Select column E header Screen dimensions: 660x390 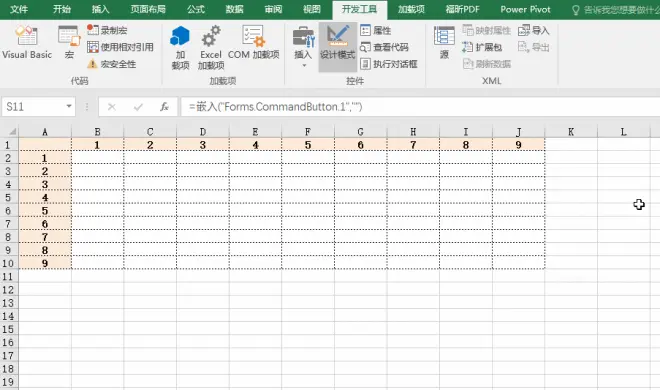255,132
